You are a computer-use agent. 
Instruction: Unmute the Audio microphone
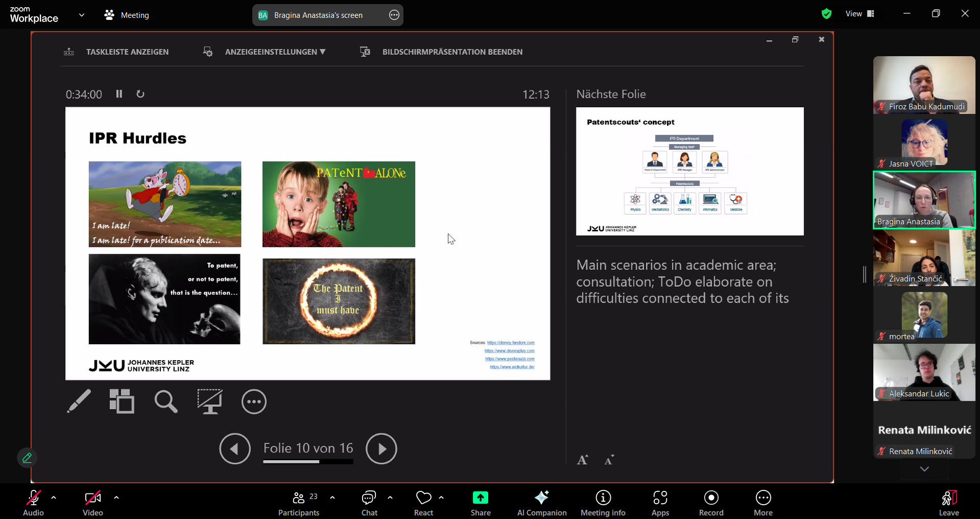coord(34,504)
